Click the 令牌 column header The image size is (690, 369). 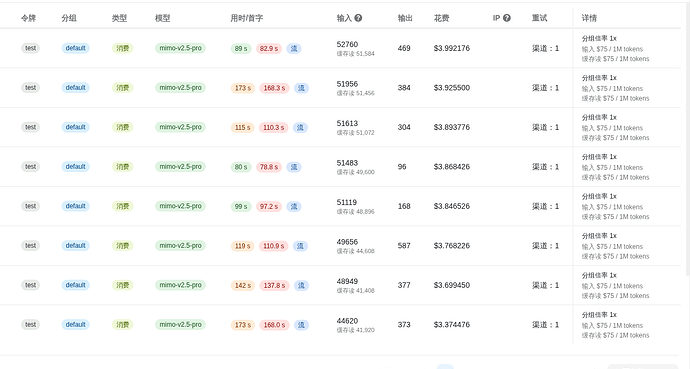point(29,18)
